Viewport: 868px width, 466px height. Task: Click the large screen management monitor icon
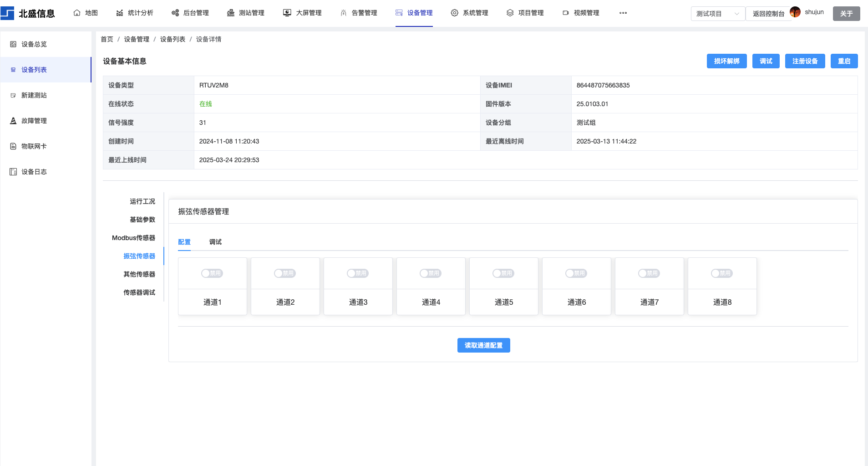click(287, 13)
